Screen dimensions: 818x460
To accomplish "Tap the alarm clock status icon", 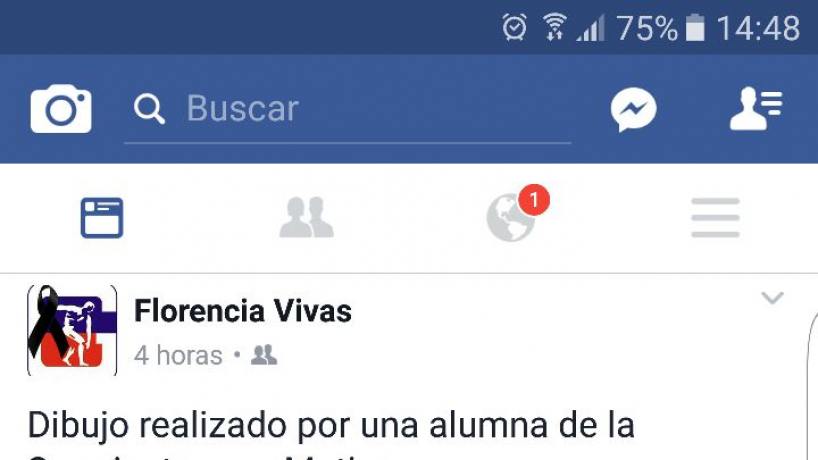I will coord(514,27).
